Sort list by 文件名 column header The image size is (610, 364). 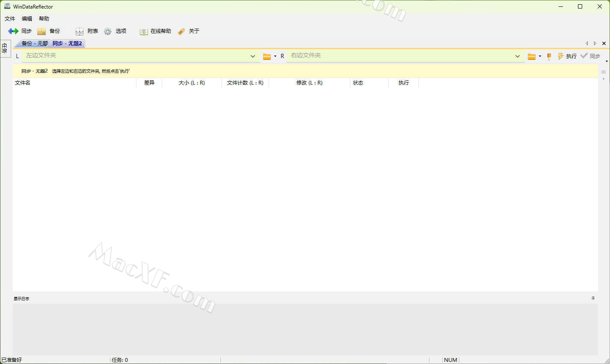23,83
